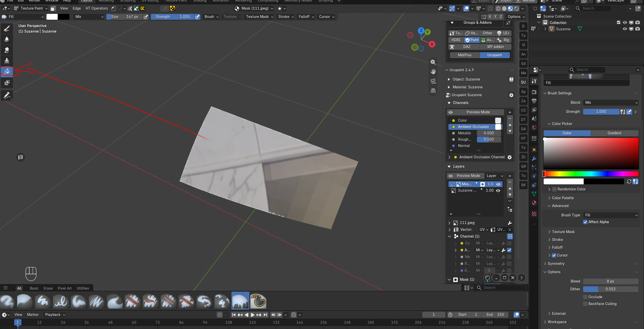The height and width of the screenshot is (329, 644).
Task: Hide the Suzanne layer with eye icon
Action: (498, 190)
